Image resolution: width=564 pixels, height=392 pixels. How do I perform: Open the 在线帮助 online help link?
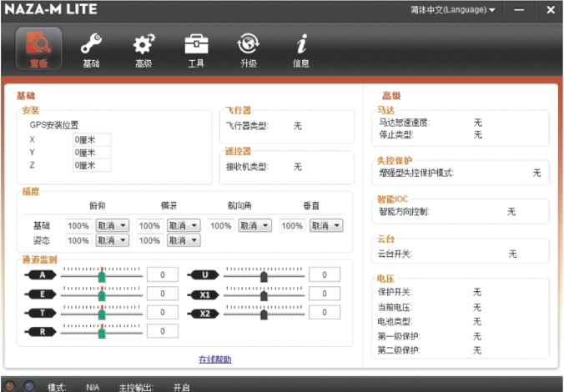(214, 359)
